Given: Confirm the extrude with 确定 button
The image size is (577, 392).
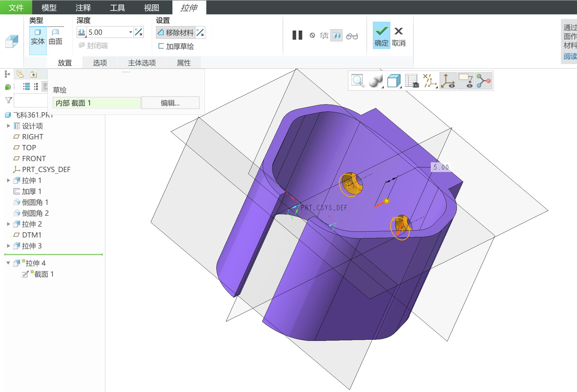Looking at the screenshot, I should pos(382,36).
